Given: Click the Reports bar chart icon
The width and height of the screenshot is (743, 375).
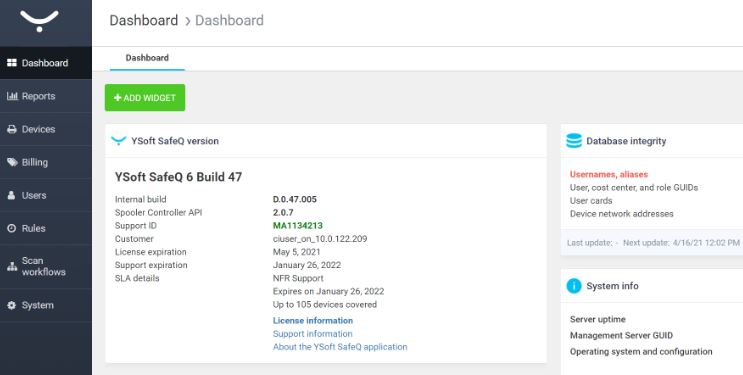Looking at the screenshot, I should tap(12, 96).
